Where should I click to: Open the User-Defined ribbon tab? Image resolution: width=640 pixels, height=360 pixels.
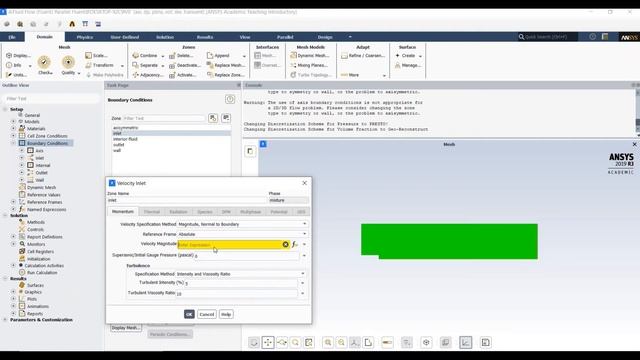coord(125,37)
